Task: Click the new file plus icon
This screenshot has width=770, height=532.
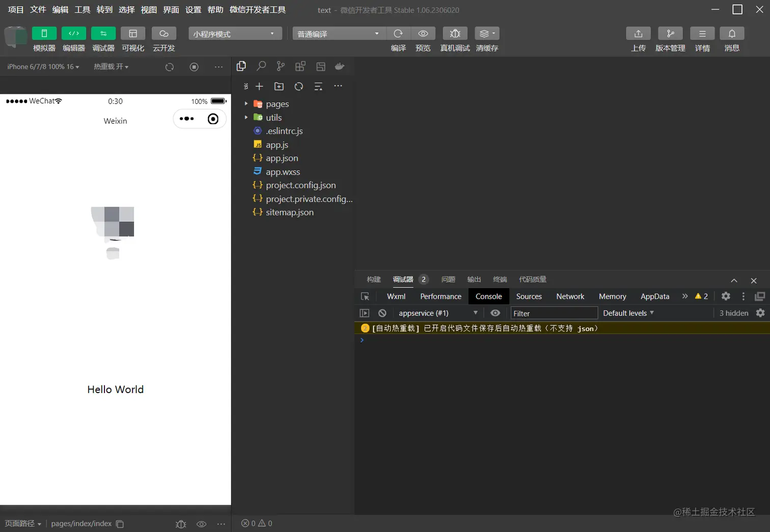Action: [x=259, y=87]
